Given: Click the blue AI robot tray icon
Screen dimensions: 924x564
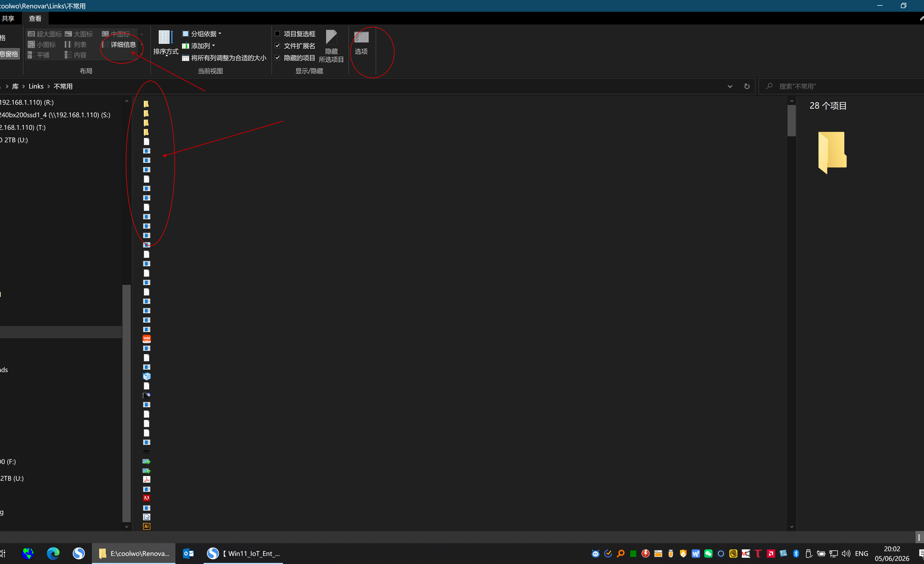Looking at the screenshot, I should [595, 554].
